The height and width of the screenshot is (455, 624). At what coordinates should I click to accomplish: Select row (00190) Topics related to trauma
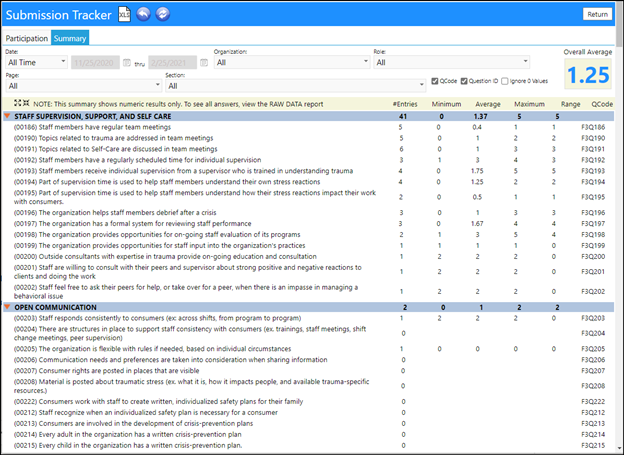click(308, 138)
